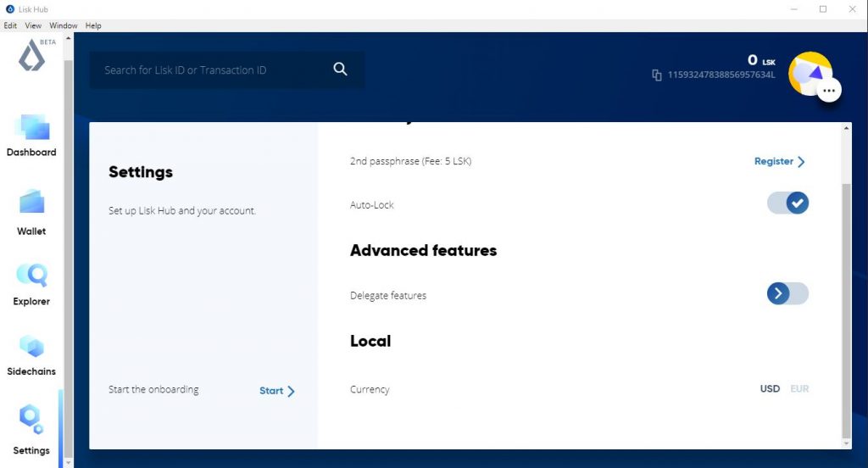The image size is (868, 468).
Task: Minimize the Lisk Hub window
Action: click(793, 8)
